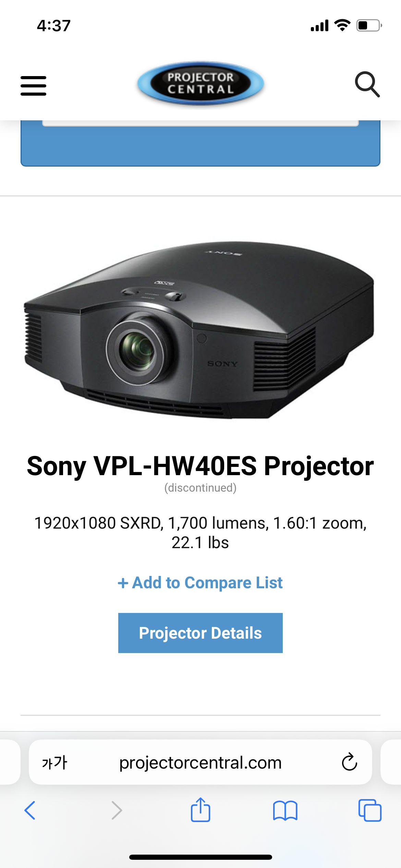Tap the Safari forward arrow
The width and height of the screenshot is (401, 868).
117,810
